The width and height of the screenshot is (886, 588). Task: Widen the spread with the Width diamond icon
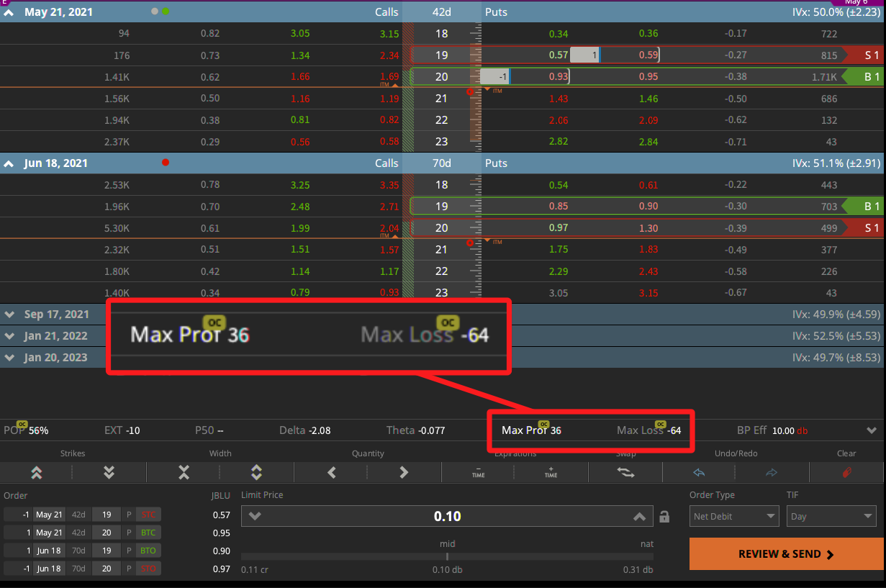[256, 472]
